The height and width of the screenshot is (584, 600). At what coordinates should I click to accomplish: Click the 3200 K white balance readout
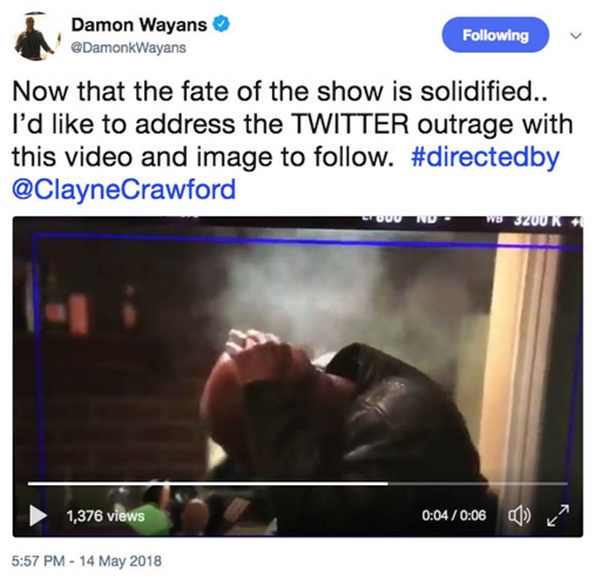tap(537, 221)
